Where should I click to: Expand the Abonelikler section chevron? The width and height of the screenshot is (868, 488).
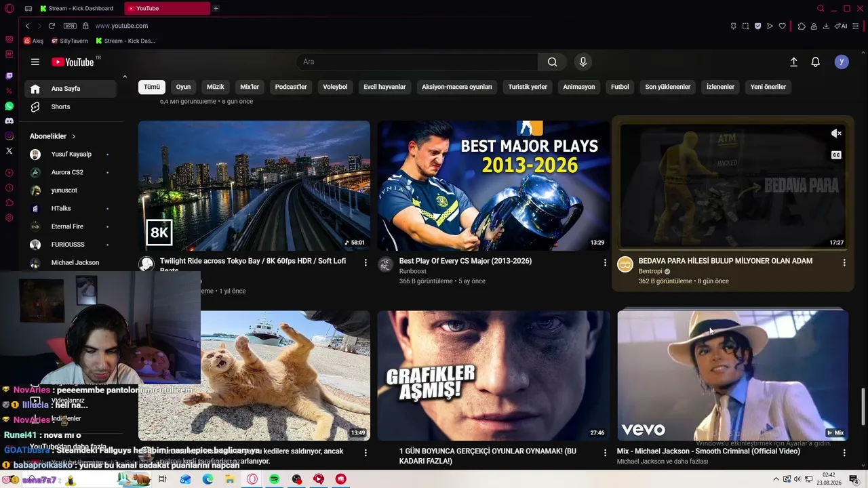click(74, 136)
